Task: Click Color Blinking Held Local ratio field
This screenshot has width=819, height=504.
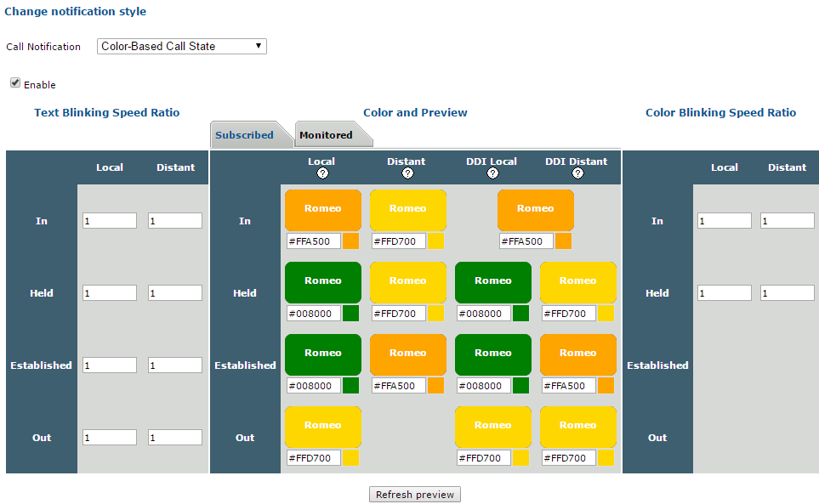Action: (x=725, y=292)
